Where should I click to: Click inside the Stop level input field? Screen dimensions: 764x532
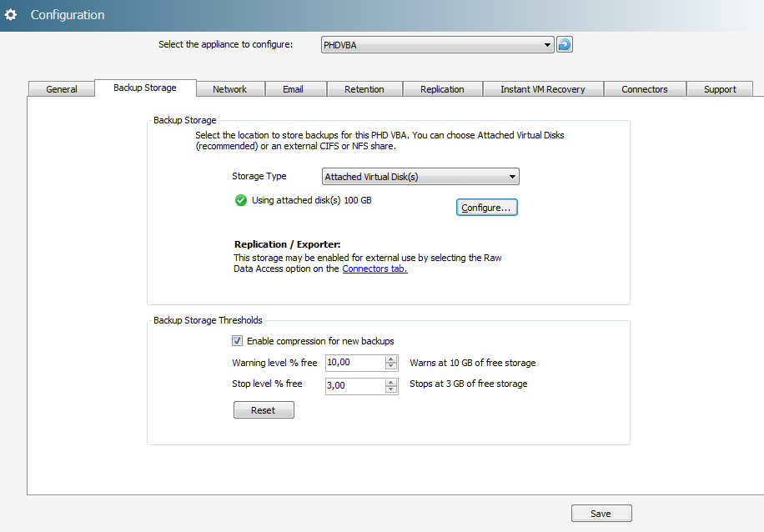[354, 386]
